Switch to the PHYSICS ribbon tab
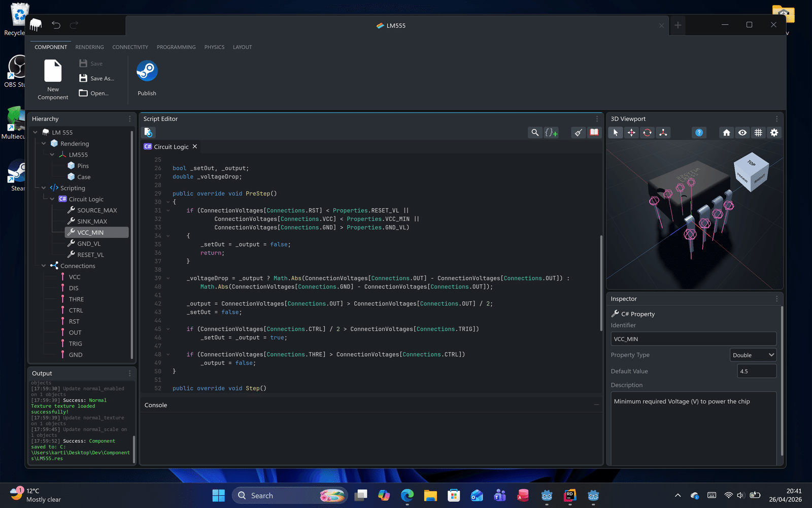The height and width of the screenshot is (508, 812). (214, 47)
